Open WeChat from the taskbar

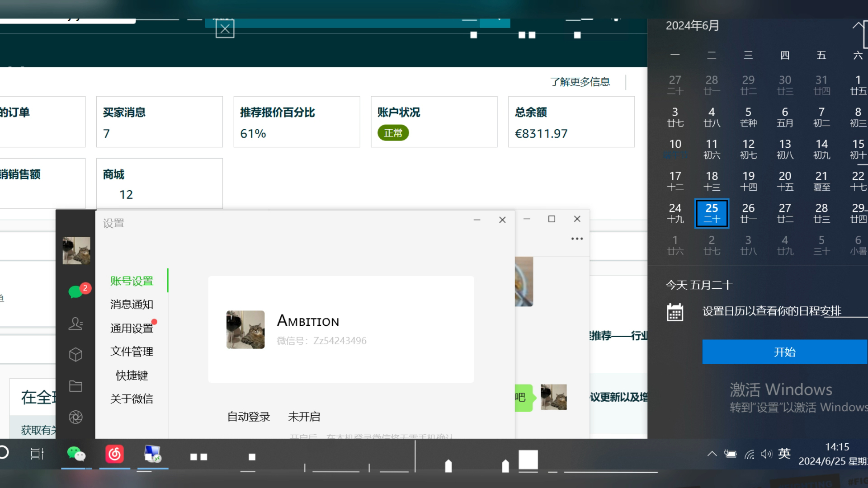[x=76, y=454]
